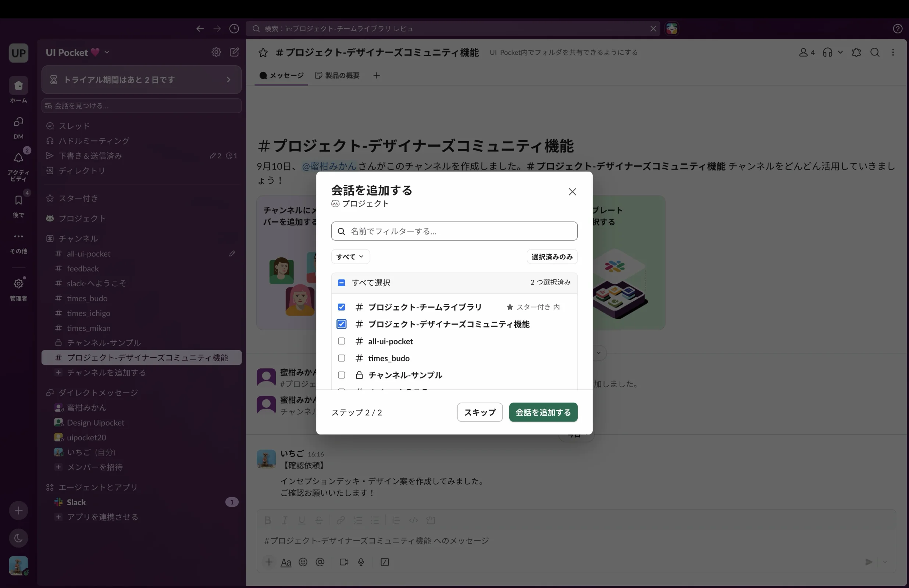Screen dimensions: 909x588
Task: Click the sidebar preferences gear icon
Action: (216, 52)
